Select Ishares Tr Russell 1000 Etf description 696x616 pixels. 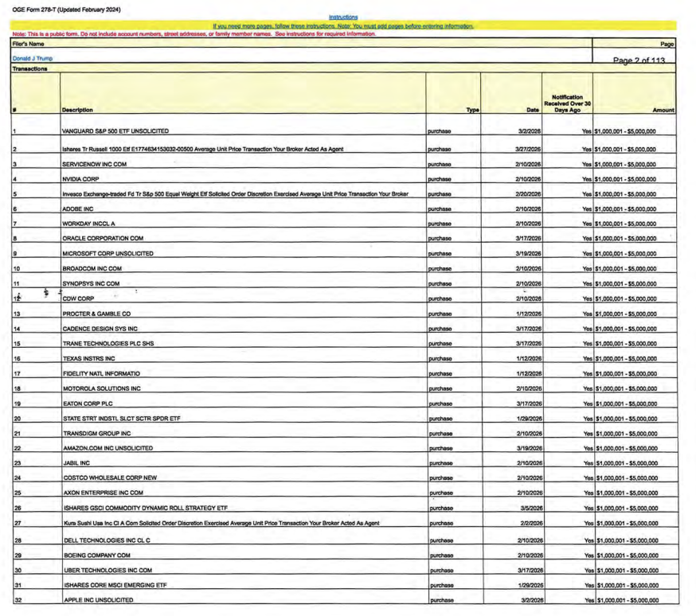click(202, 150)
